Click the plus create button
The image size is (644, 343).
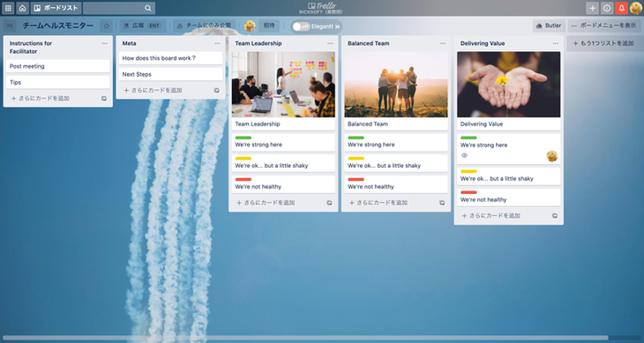tap(592, 8)
